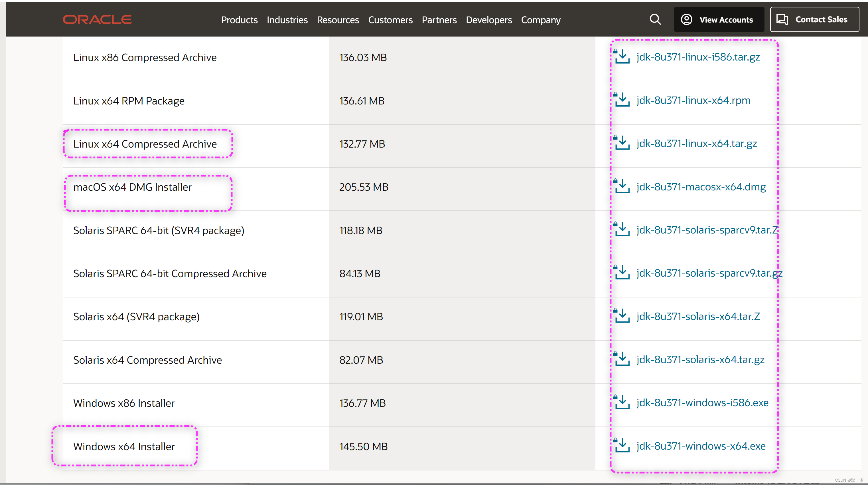
Task: Open the Company menu
Action: [x=540, y=20]
